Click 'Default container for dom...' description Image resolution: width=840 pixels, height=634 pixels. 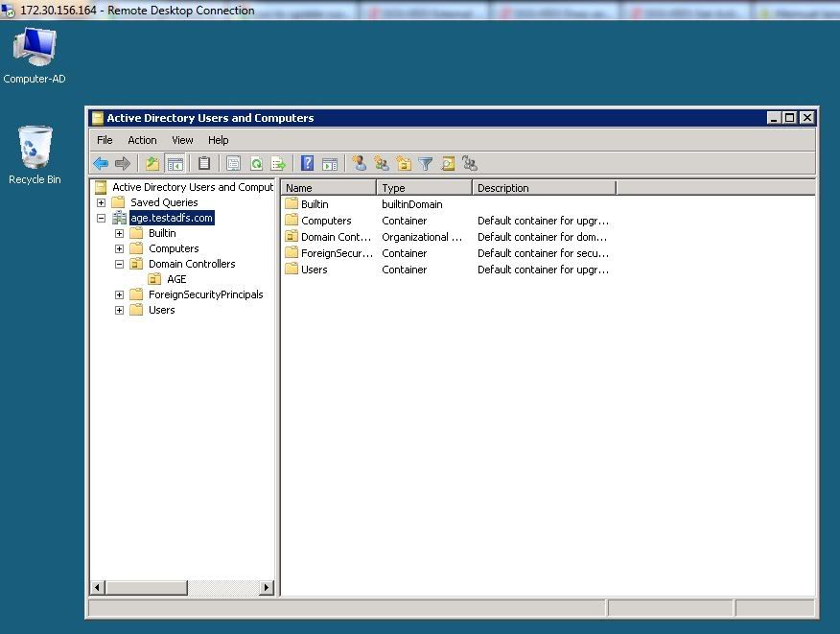click(x=542, y=237)
